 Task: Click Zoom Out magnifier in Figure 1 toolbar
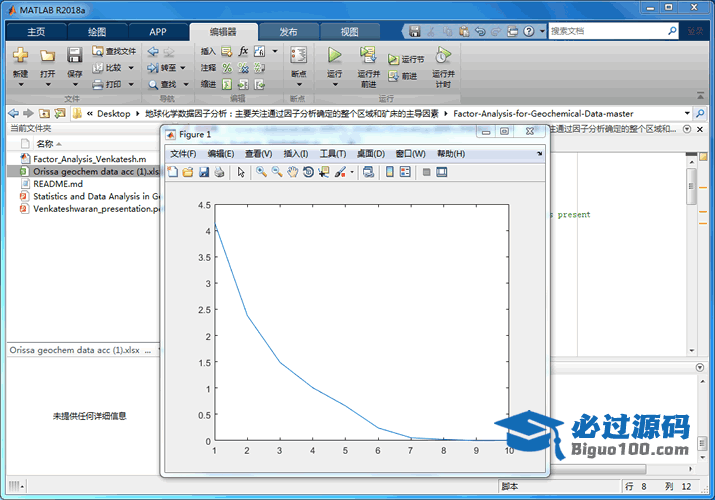tap(277, 172)
